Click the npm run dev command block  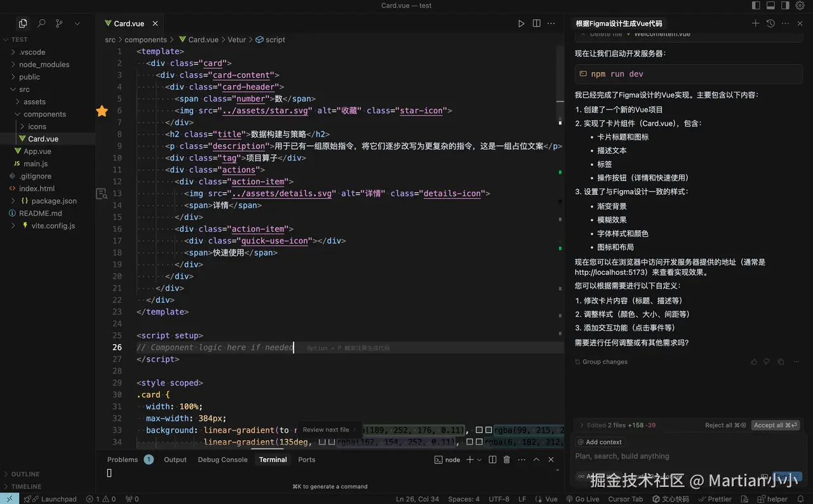[x=689, y=74]
